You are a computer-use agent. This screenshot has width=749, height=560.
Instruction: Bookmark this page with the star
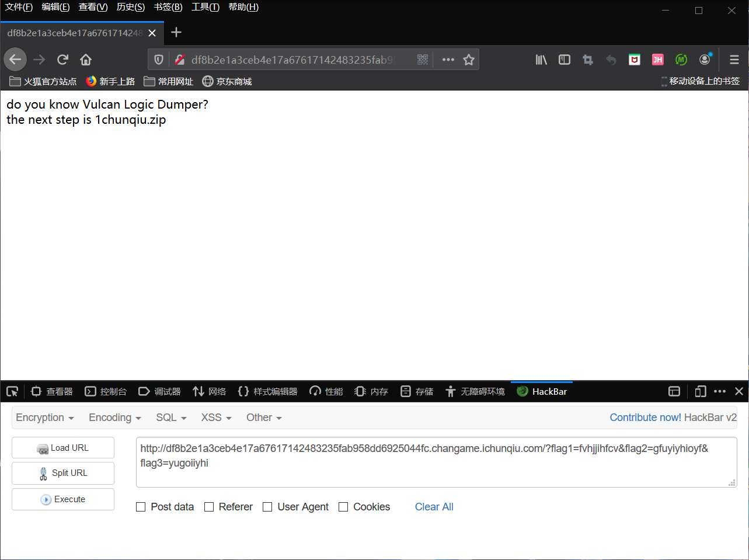click(x=469, y=60)
